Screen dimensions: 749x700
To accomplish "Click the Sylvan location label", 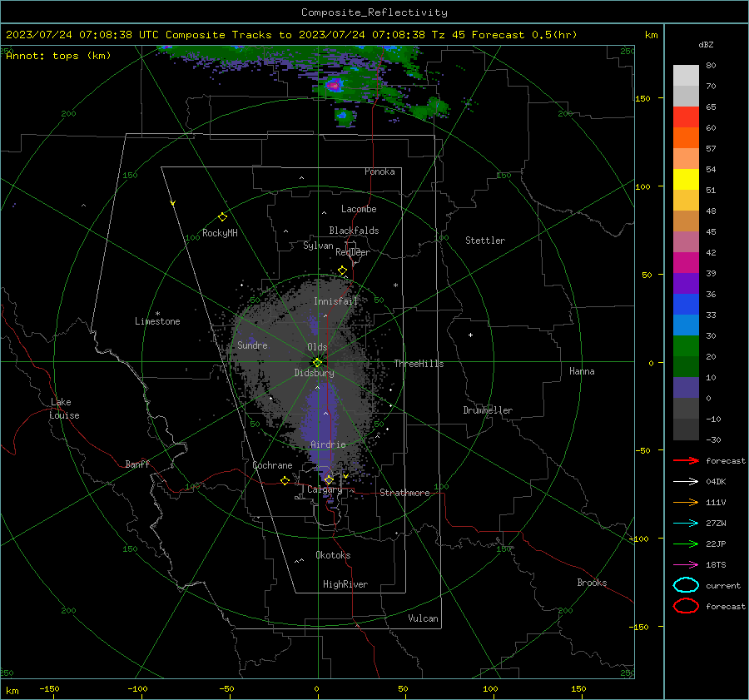I will click(318, 246).
